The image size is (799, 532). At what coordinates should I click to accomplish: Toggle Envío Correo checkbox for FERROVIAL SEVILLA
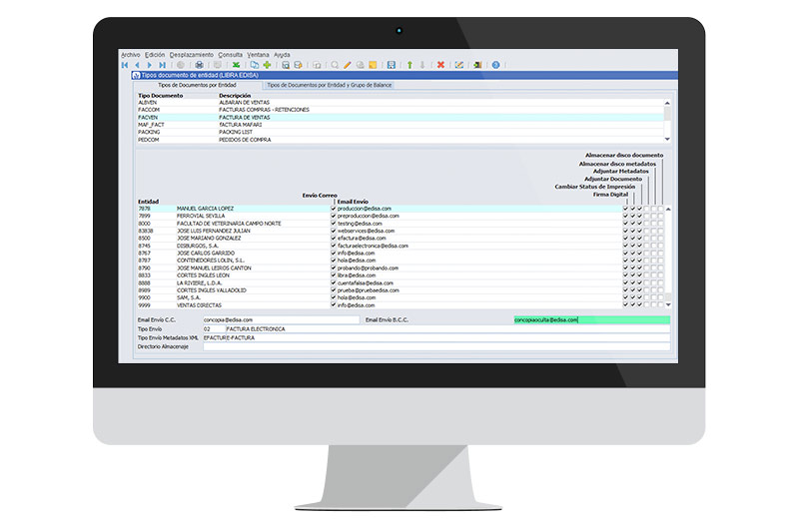click(334, 216)
